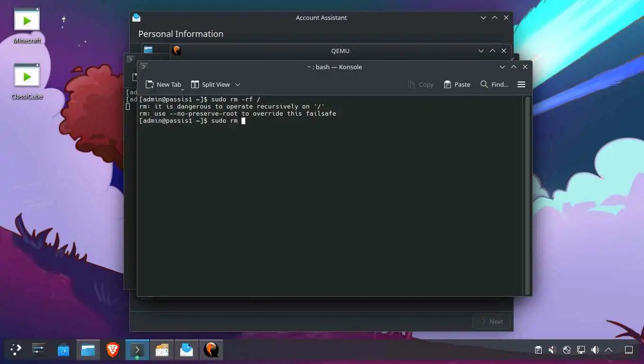Click the Konsole terminal scrollbar
Screen dimensions: 644x364
pos(527,195)
